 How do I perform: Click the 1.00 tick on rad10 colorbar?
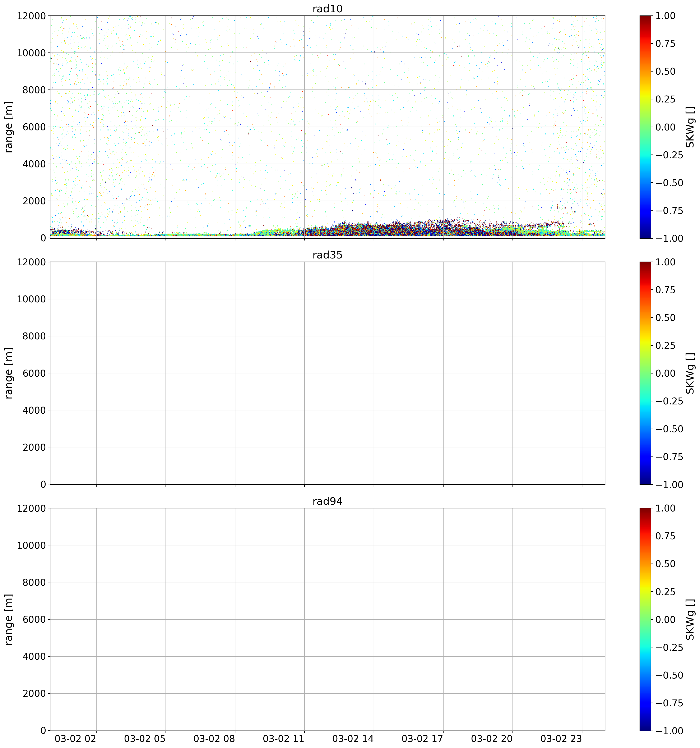[665, 16]
